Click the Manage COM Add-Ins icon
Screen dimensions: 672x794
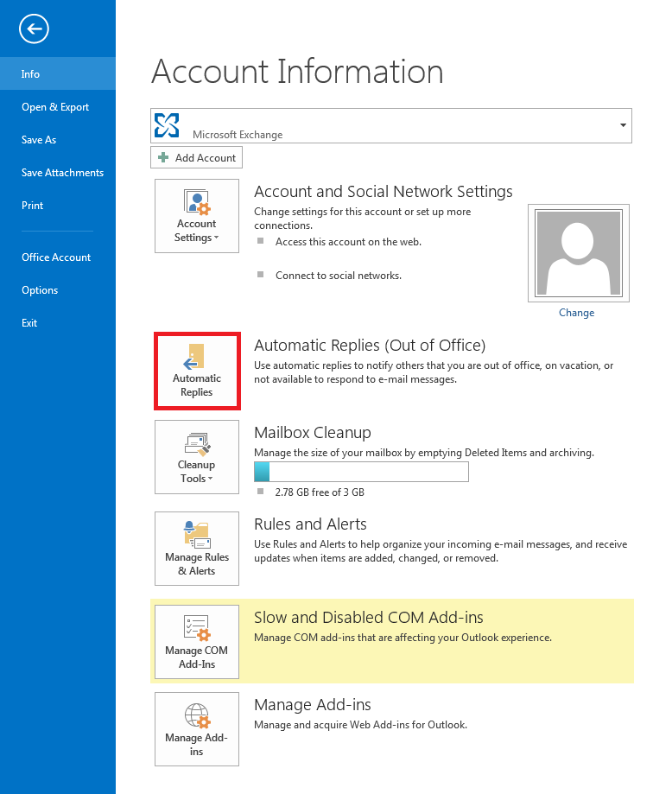coord(196,630)
